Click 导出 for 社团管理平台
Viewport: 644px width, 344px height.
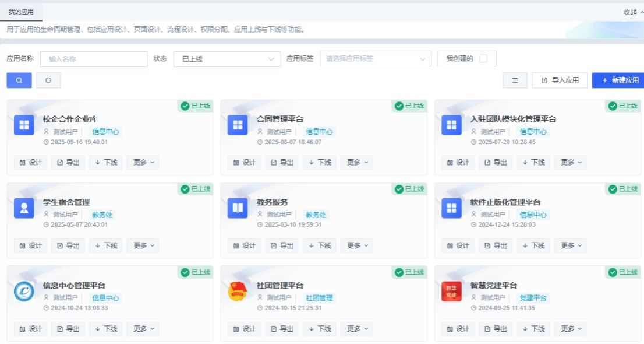coord(282,329)
